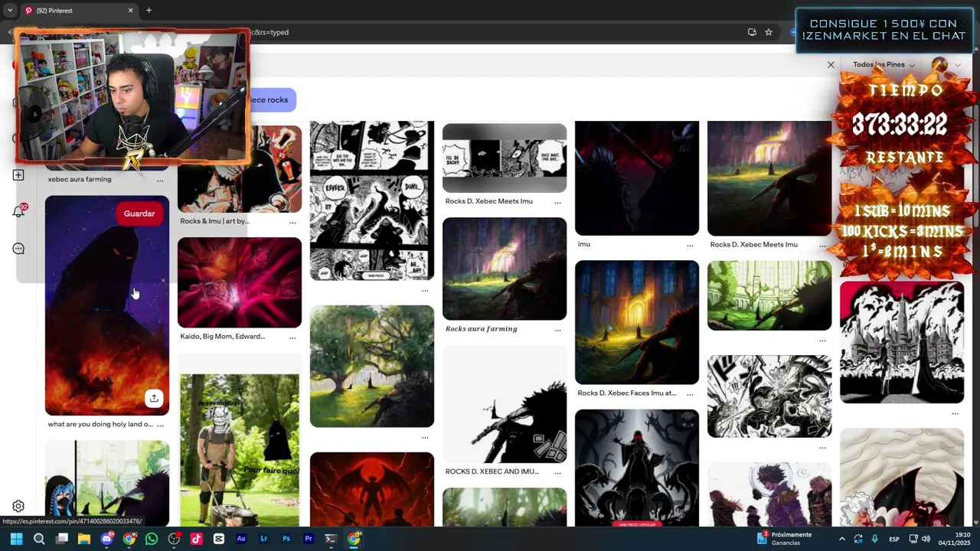Close the Pinterest browser tab

click(130, 11)
